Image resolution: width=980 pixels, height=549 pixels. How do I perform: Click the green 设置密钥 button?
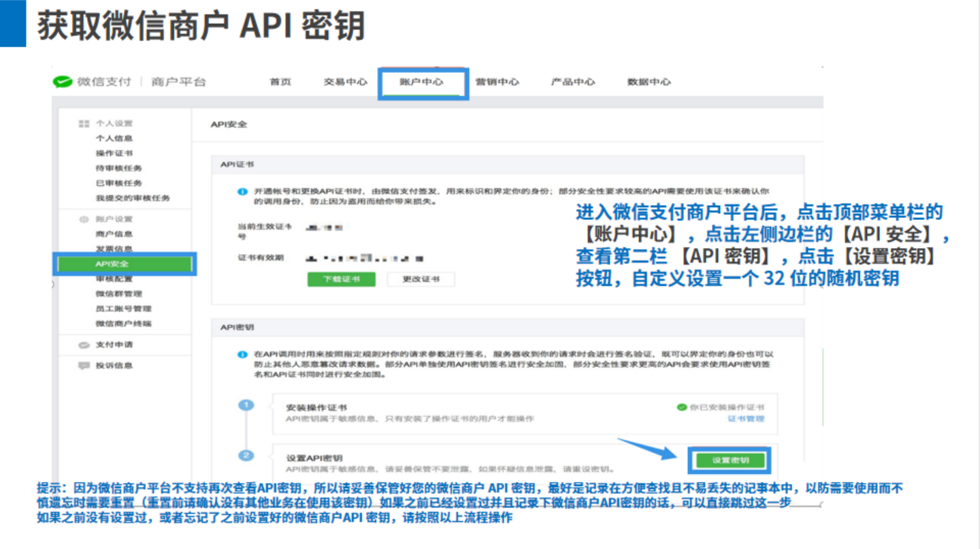[x=730, y=460]
